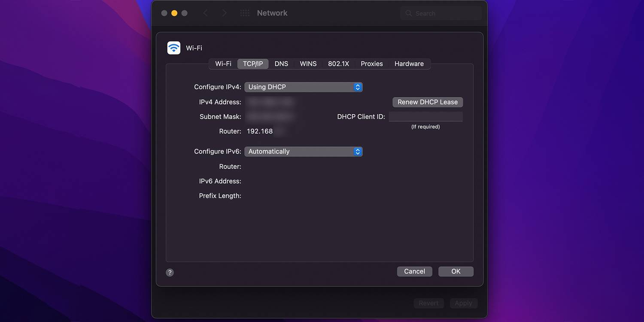
Task: Click the blurred IPv4 Address value
Action: (270, 102)
